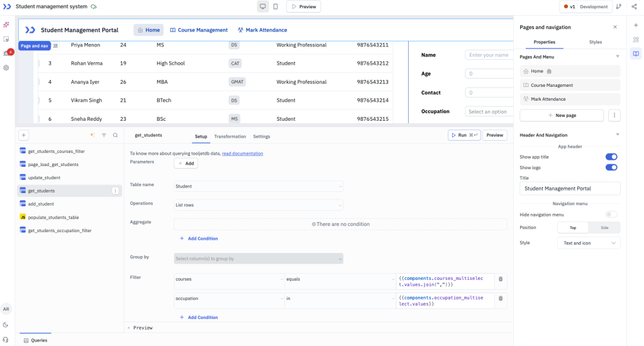Open component settings icon on right rail
Viewport: 644px width, 346px height.
coord(636,40)
